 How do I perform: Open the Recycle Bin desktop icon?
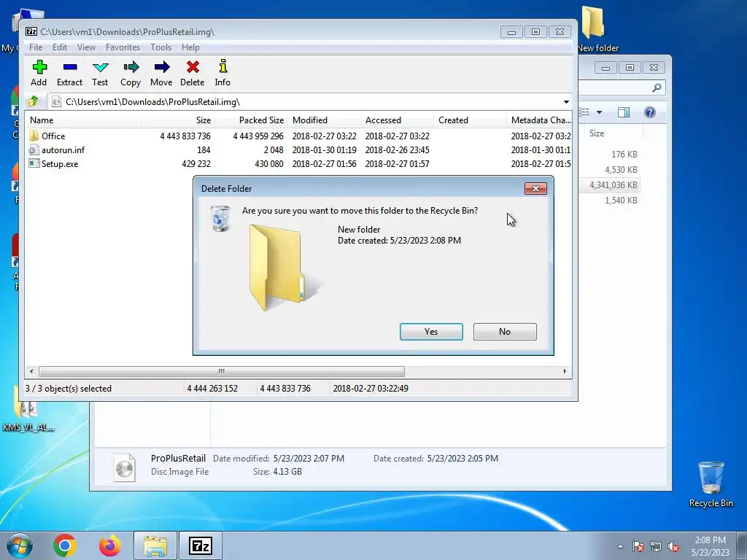point(711,484)
